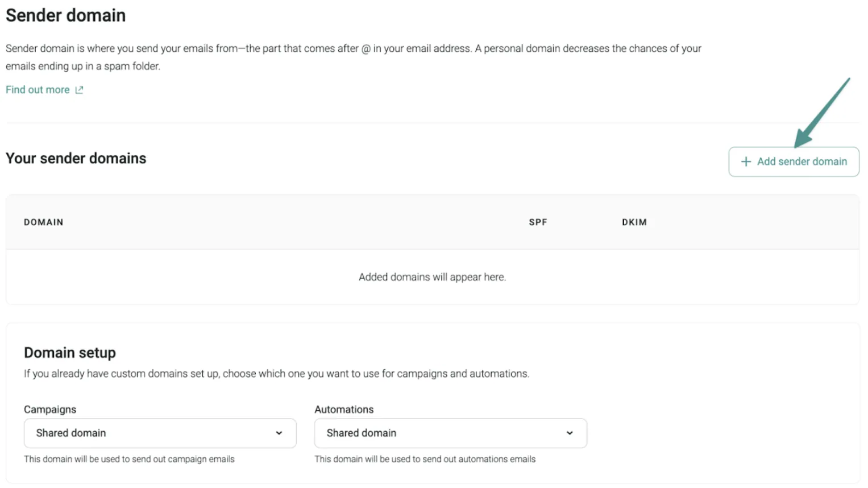
Task: Click the automations emails helper text
Action: (x=425, y=459)
